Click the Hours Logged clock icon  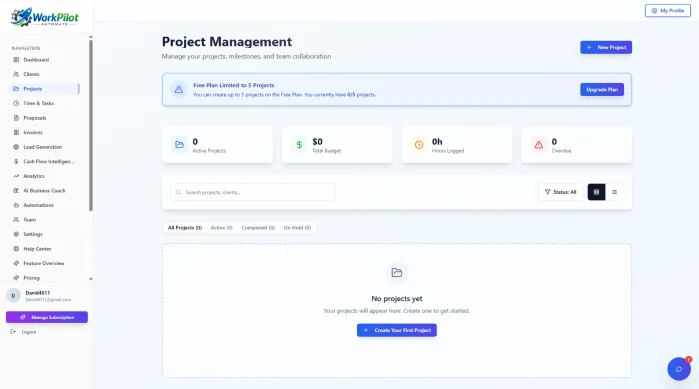coord(419,145)
